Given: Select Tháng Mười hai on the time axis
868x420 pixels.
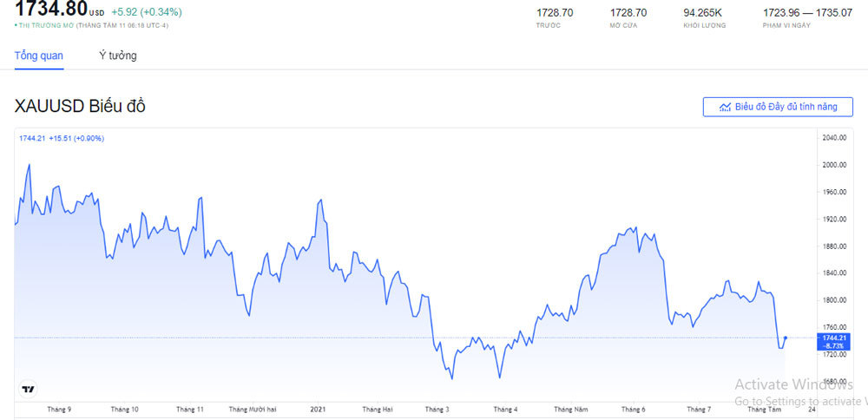Looking at the screenshot, I should (x=251, y=409).
